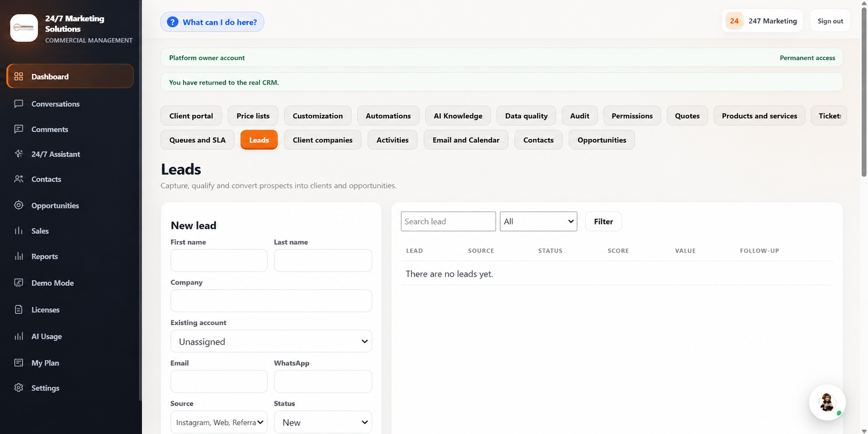Image resolution: width=868 pixels, height=434 pixels.
Task: Click the Settings gear icon
Action: pos(19,388)
